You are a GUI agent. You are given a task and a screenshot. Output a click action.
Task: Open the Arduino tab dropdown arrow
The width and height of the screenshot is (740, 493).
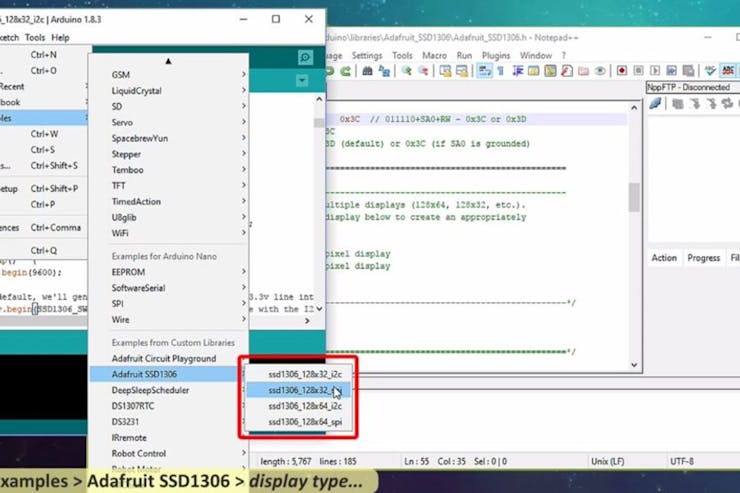pyautogui.click(x=302, y=81)
